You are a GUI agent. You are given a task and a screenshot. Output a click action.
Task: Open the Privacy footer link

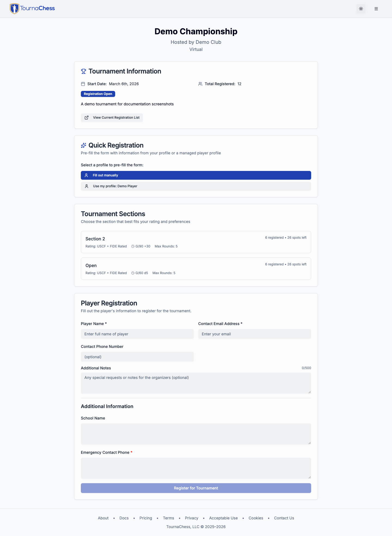pyautogui.click(x=191, y=518)
